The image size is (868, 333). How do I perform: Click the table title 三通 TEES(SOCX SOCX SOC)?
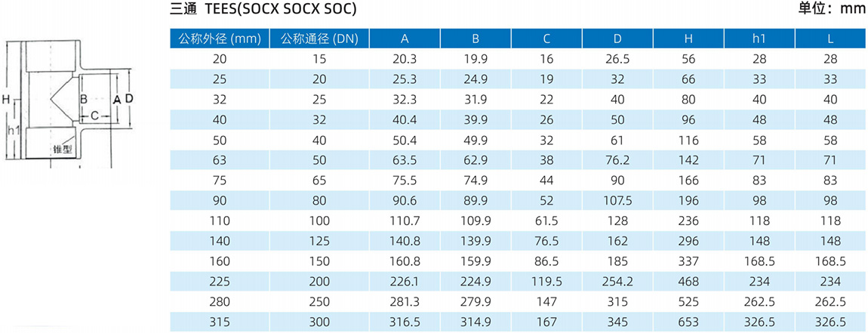(x=263, y=11)
